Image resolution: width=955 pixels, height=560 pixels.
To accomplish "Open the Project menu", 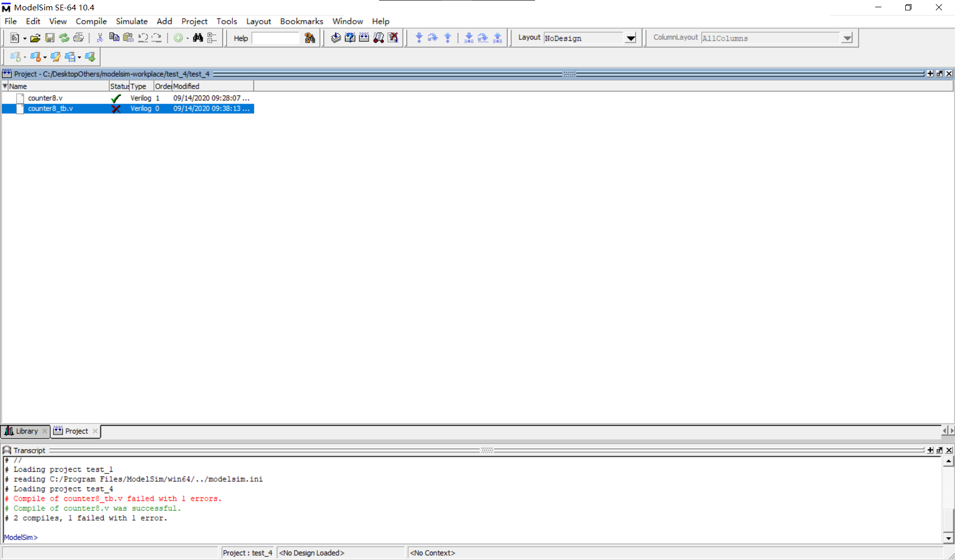I will [194, 21].
